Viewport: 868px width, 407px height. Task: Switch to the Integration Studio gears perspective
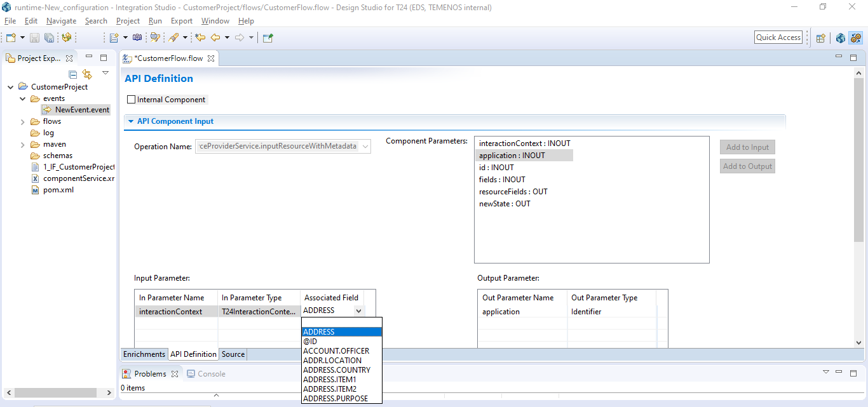pyautogui.click(x=855, y=38)
